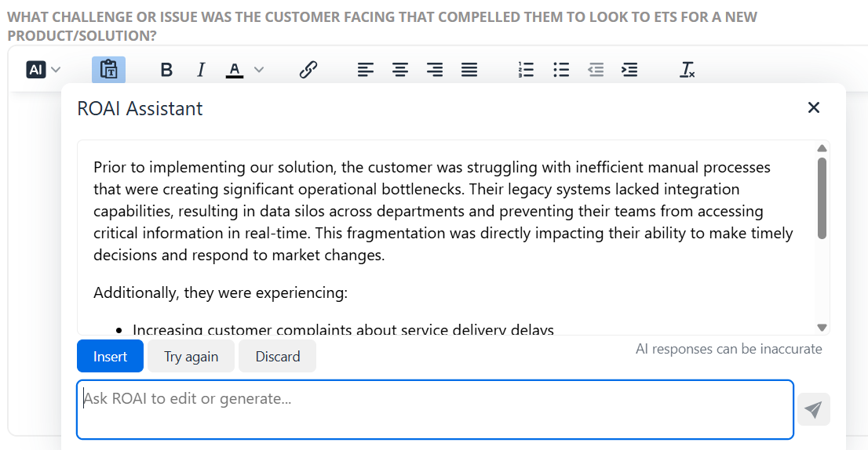Discard the ROAI response
Screen dimensions: 868x450
277,356
